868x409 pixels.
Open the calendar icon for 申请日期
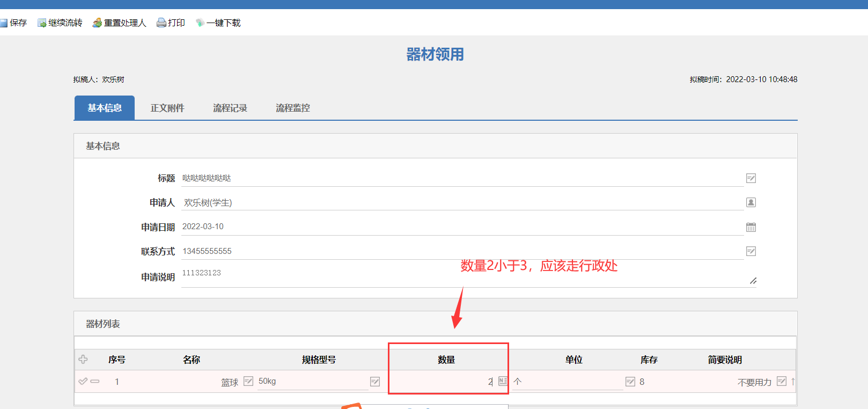point(751,227)
